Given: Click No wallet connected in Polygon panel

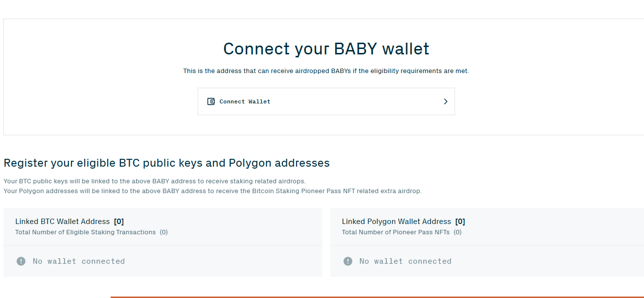Looking at the screenshot, I should pyautogui.click(x=405, y=261).
